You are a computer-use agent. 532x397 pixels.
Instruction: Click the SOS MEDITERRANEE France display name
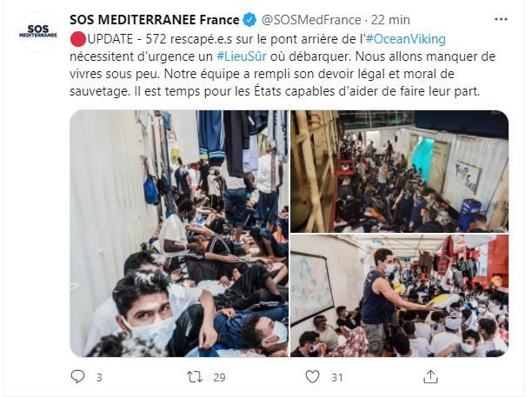coord(155,20)
